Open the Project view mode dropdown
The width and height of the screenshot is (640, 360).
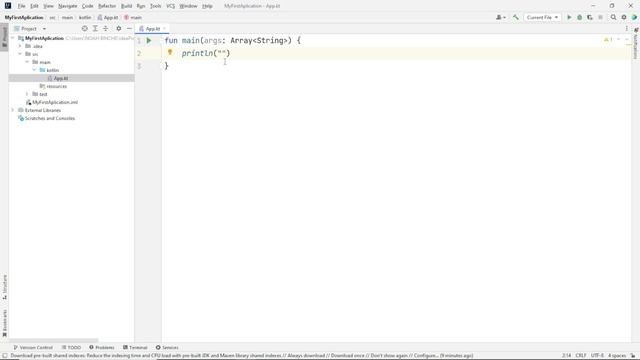30,29
